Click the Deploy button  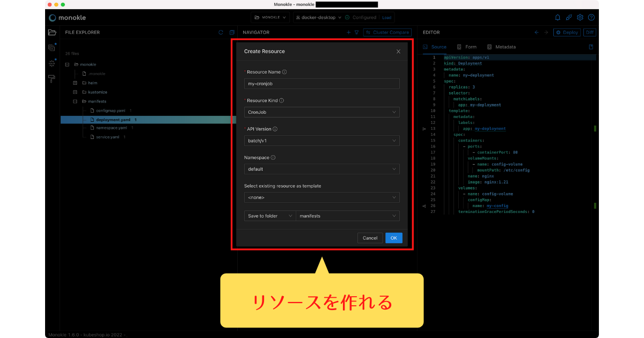567,32
